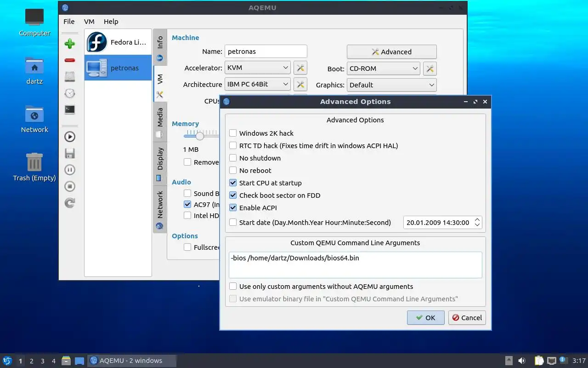Open the Computer desktop icon
Screen dimensions: 588x368
(x=34, y=22)
